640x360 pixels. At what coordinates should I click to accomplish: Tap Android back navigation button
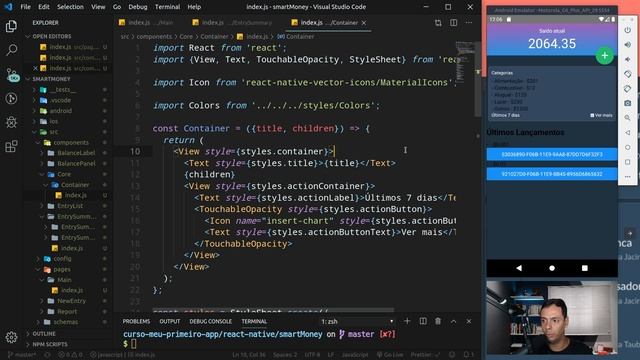click(519, 268)
